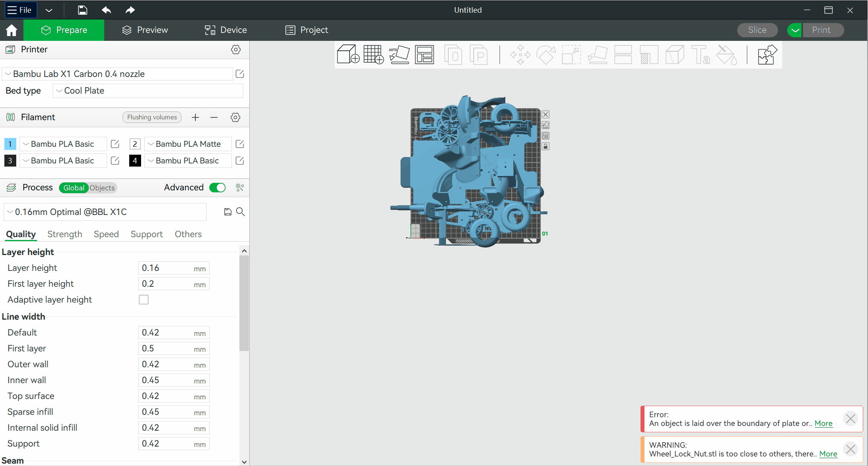Screen dimensions: 868x466
Task: Click More link in Error notification
Action: point(824,424)
